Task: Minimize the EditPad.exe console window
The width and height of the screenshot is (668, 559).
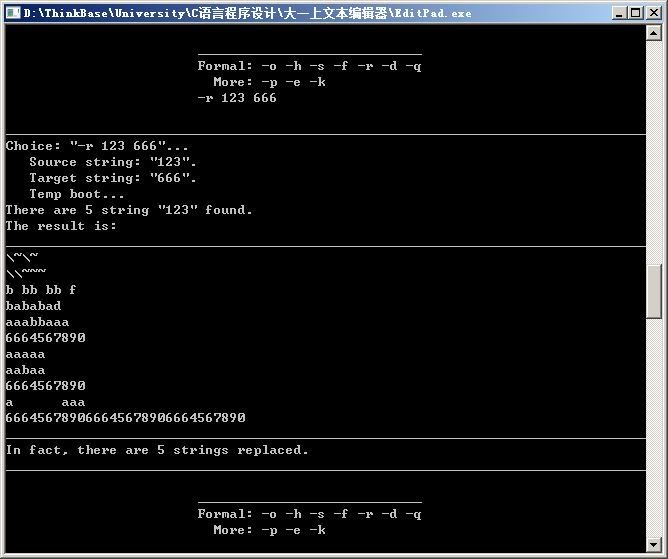Action: (619, 13)
